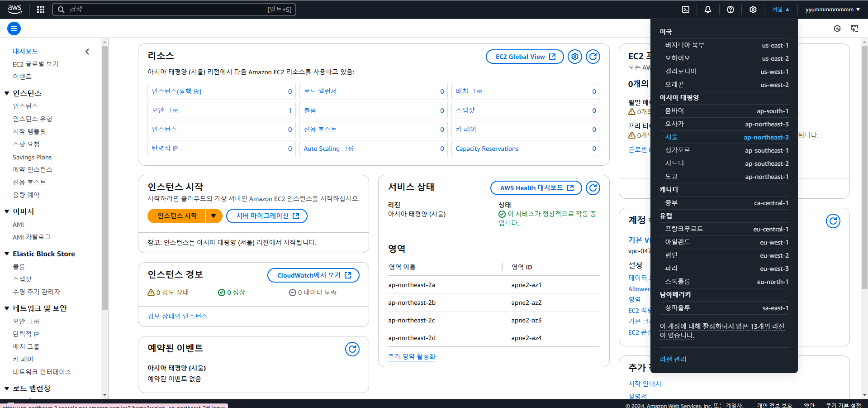Collapse the sidebar with the chevron arrow
The height and width of the screenshot is (408, 868).
tap(87, 52)
